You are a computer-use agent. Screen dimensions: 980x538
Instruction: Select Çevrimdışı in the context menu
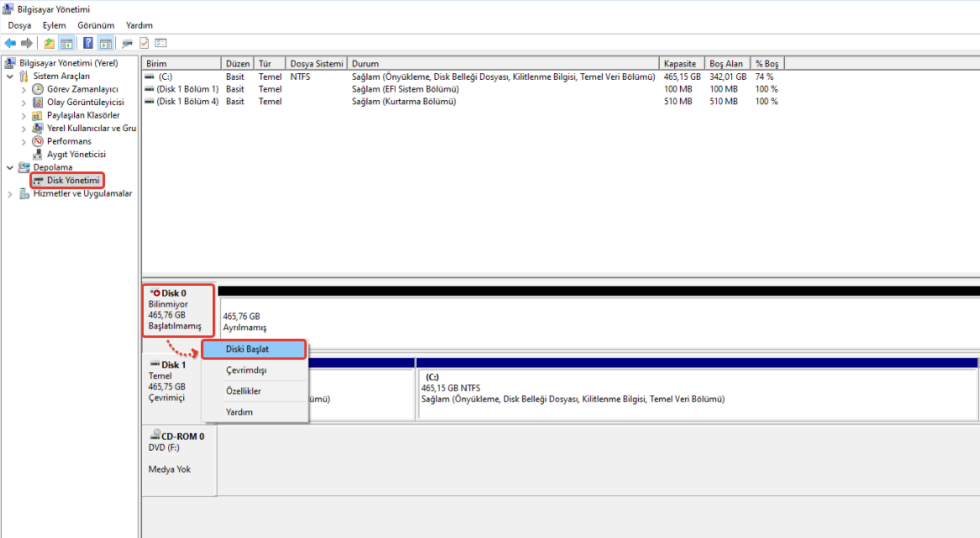coord(246,371)
